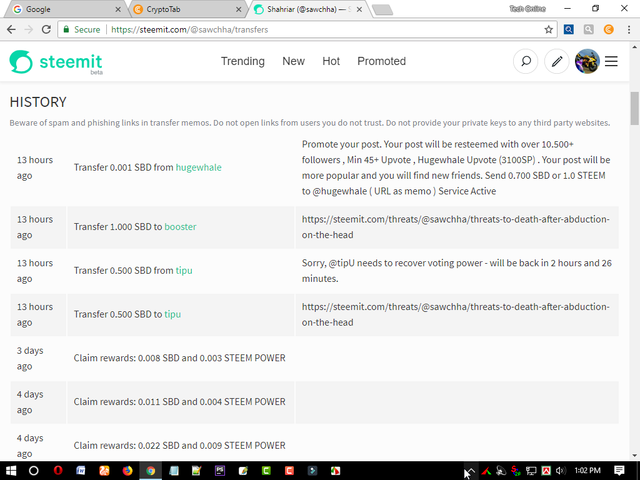Viewport: 640px width, 480px height.
Task: Click the Steemit logo
Action: coord(56,62)
